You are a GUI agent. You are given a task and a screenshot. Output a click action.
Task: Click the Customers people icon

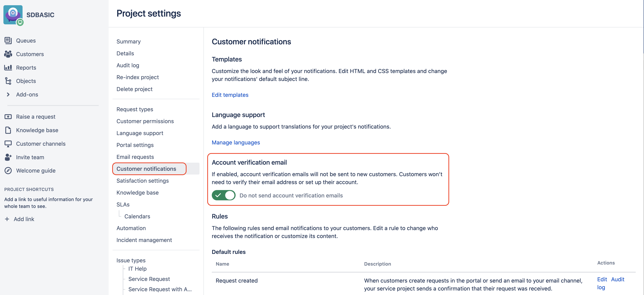click(x=8, y=54)
